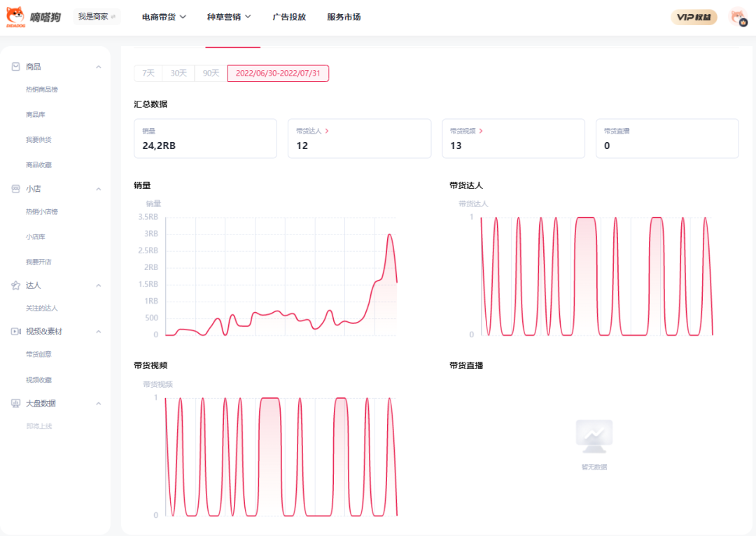
Task: Click the 暂无数据 label
Action: coord(594,467)
